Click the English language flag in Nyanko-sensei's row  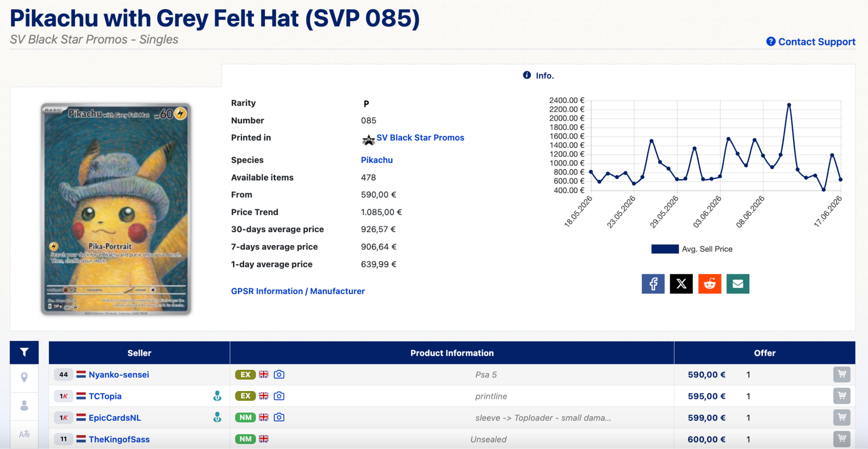pyautogui.click(x=264, y=374)
